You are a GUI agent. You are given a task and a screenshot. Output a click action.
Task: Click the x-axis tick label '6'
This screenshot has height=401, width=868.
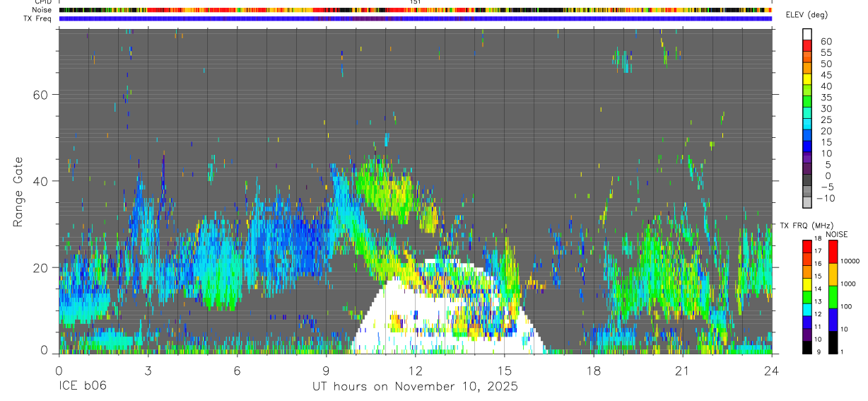237,371
